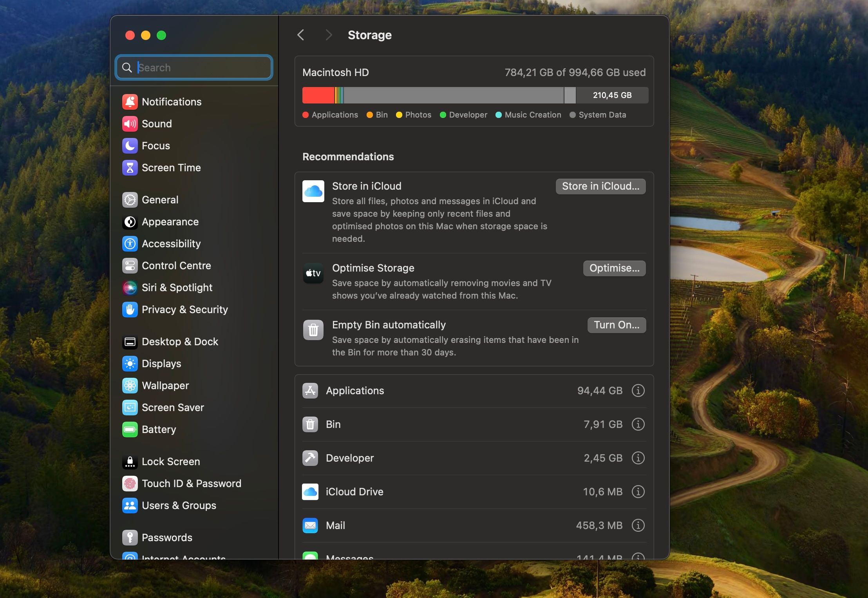Click the red Applications segment in storage bar
Image resolution: width=868 pixels, height=598 pixels.
pyautogui.click(x=318, y=95)
